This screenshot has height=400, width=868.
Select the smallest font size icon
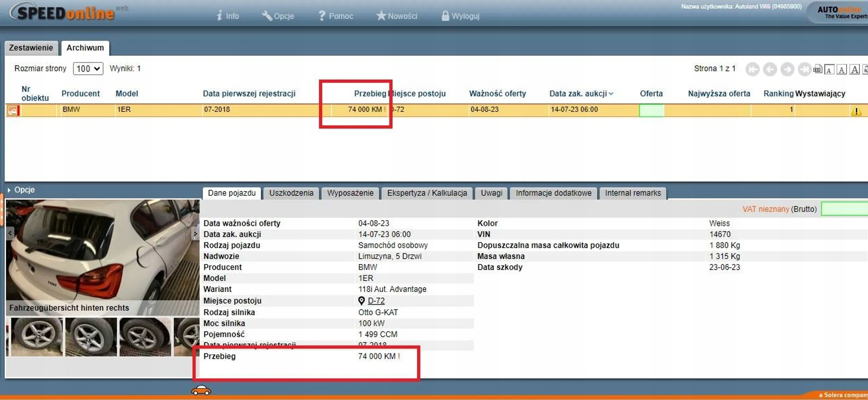point(829,70)
